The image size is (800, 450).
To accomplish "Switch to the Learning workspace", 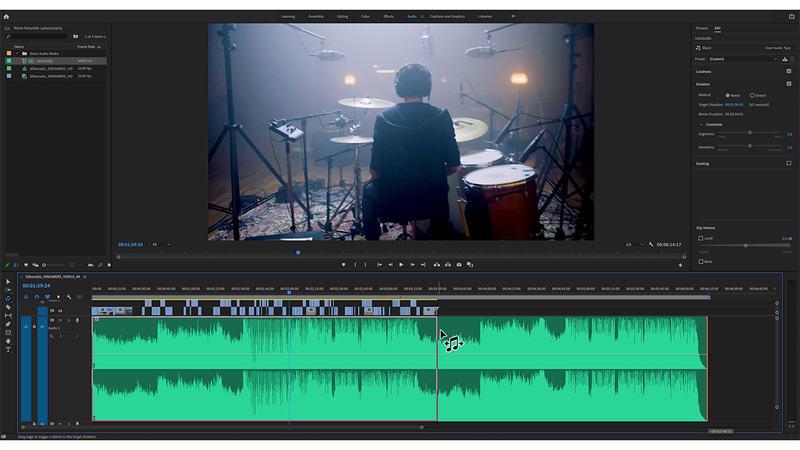I will (x=288, y=16).
